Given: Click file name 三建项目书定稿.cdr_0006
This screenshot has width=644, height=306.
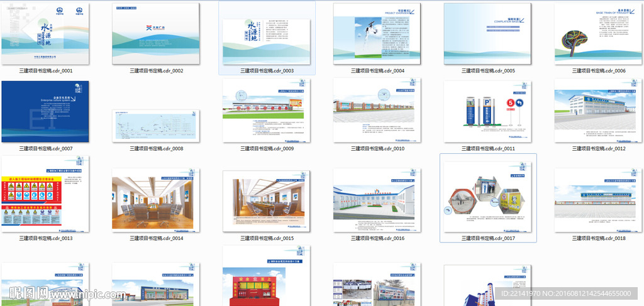Looking at the screenshot, I should (x=599, y=71).
